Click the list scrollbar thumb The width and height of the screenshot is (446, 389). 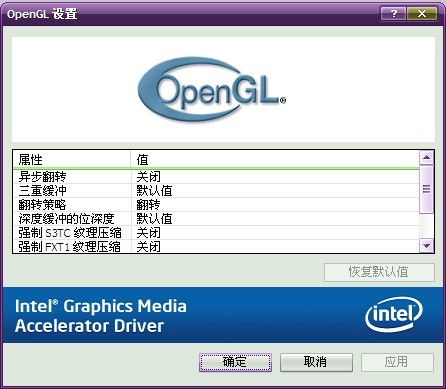427,189
